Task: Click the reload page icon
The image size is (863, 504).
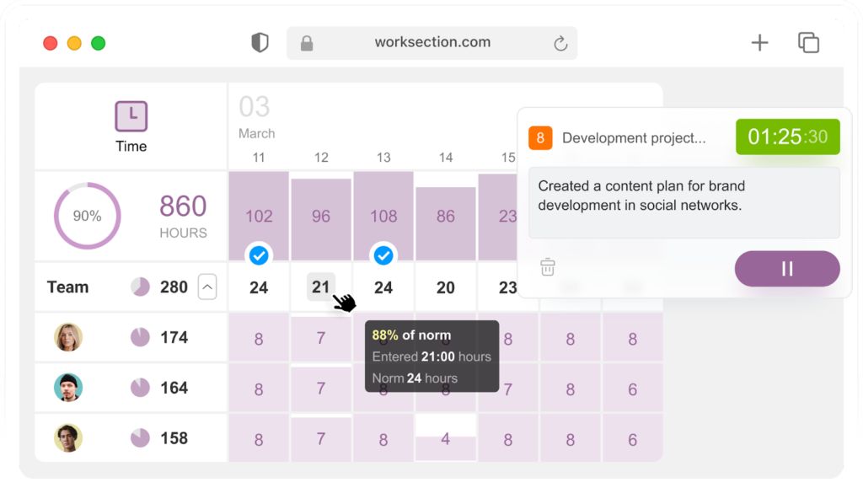Action: click(x=560, y=44)
